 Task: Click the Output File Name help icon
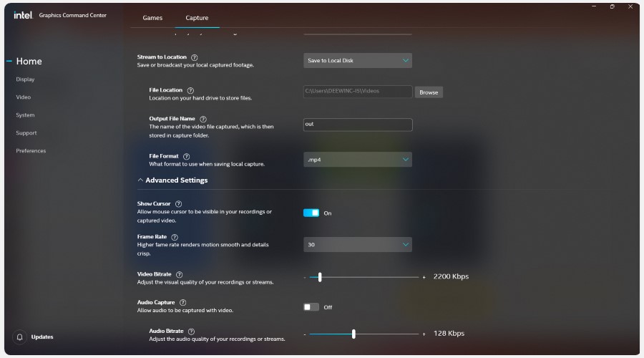click(203, 119)
